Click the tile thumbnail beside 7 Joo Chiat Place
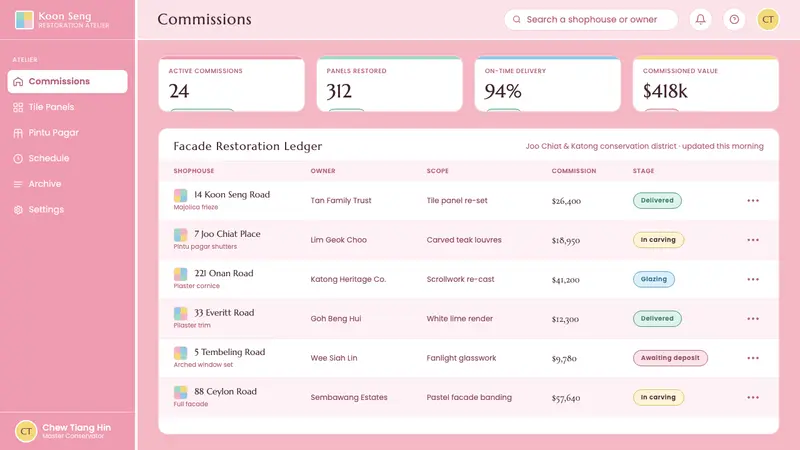 click(181, 235)
